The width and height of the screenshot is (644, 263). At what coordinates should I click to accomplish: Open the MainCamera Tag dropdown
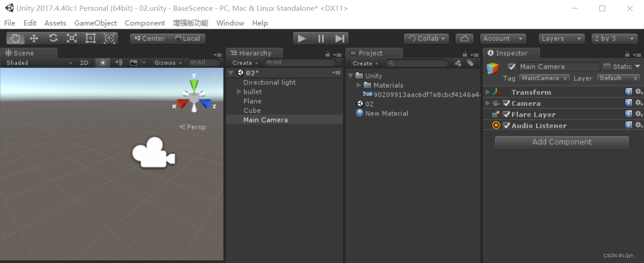544,78
